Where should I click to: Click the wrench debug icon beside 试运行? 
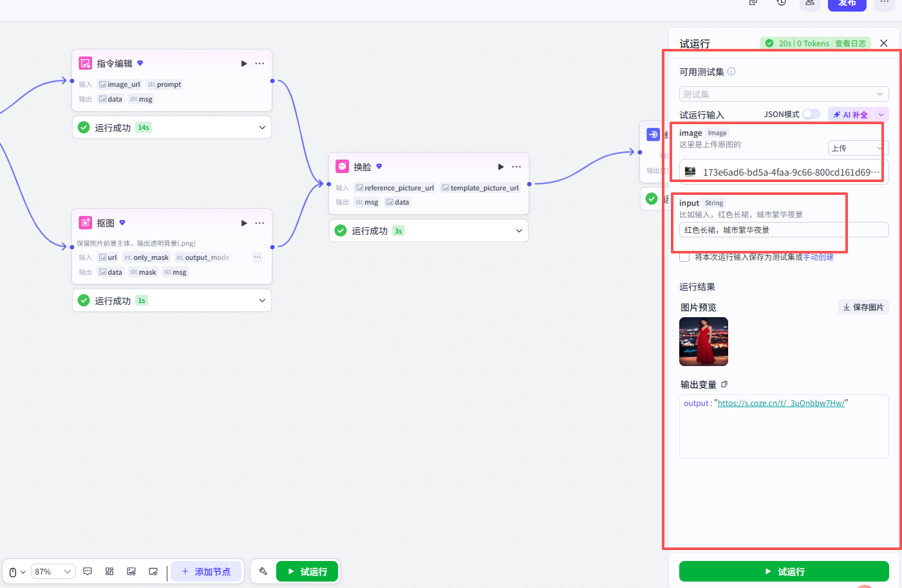(x=263, y=571)
